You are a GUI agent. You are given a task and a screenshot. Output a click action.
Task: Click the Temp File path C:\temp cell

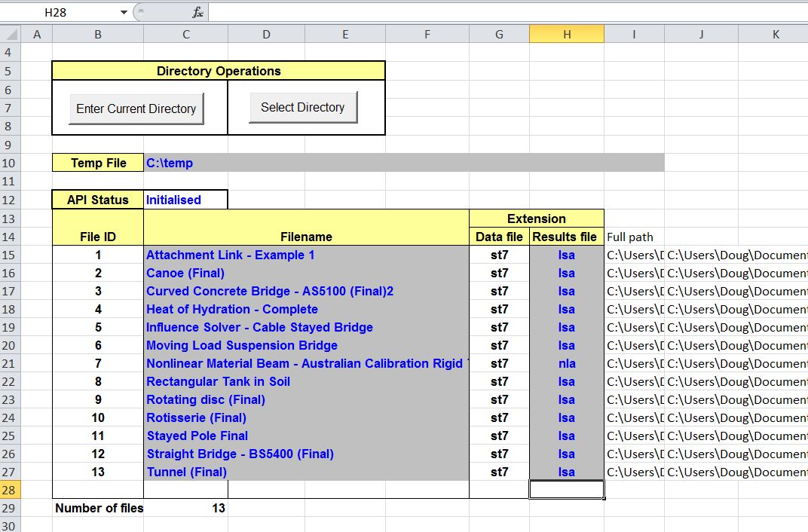[x=170, y=163]
